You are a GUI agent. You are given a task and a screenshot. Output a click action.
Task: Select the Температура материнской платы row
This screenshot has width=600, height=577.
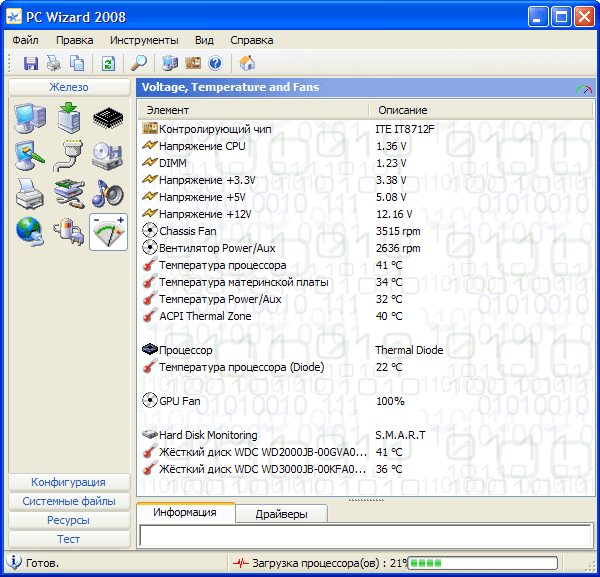coord(365,282)
